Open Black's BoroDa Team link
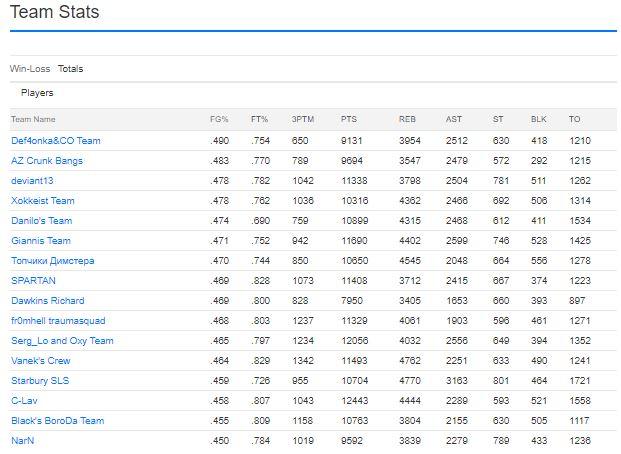Viewport: 621px width, 454px height. click(x=58, y=421)
